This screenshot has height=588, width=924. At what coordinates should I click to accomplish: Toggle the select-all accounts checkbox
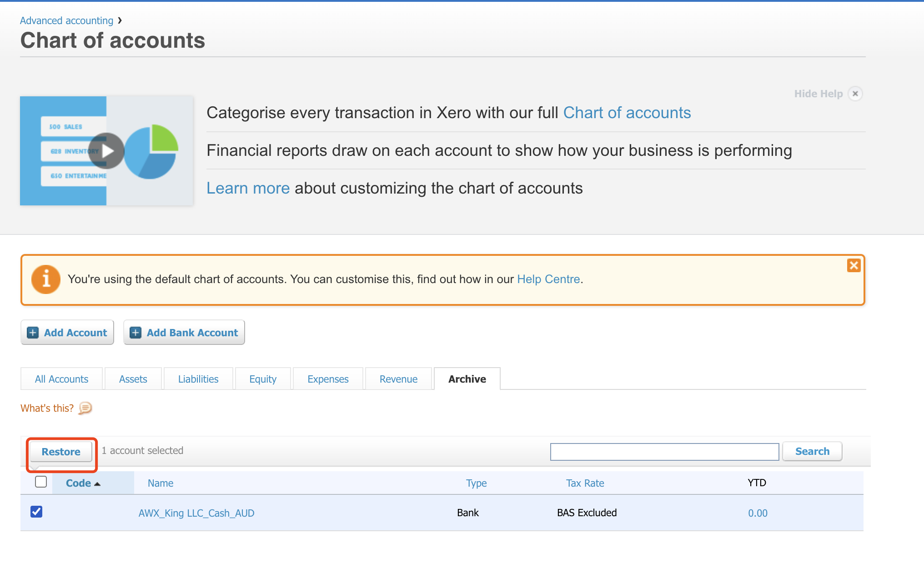pyautogui.click(x=41, y=482)
